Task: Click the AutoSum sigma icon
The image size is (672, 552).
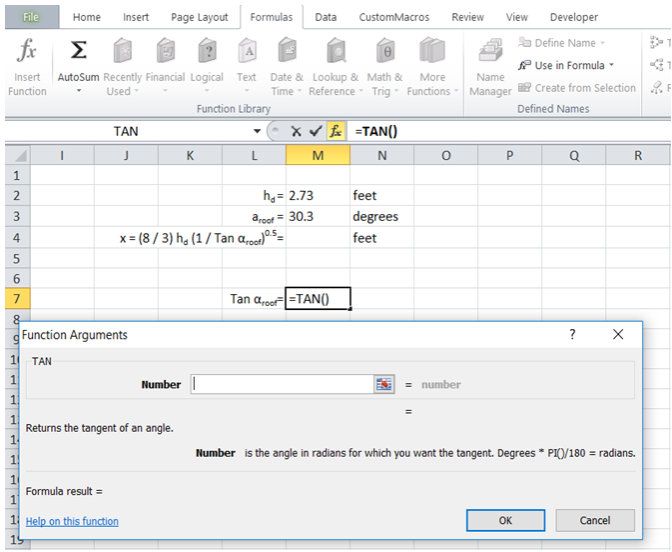Action: 78,53
